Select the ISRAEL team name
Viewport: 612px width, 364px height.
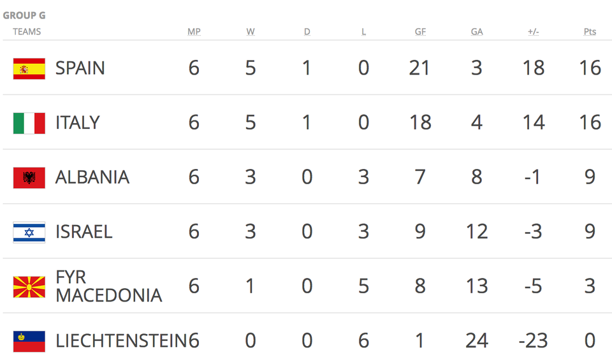pos(84,232)
